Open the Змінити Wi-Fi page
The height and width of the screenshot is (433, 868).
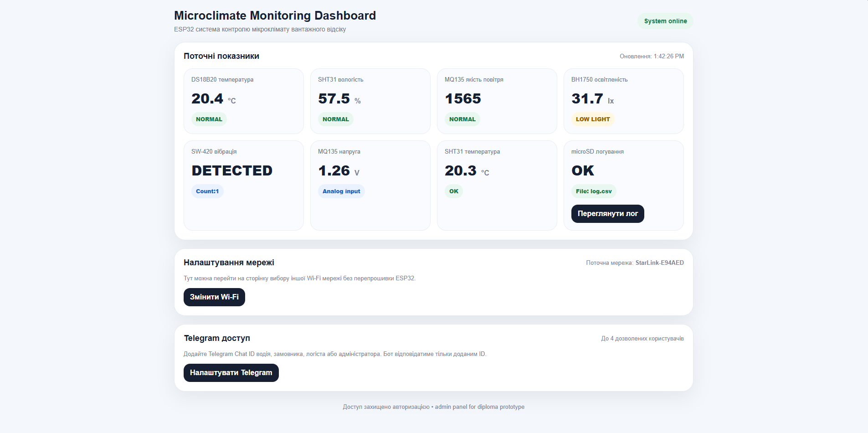(x=214, y=297)
